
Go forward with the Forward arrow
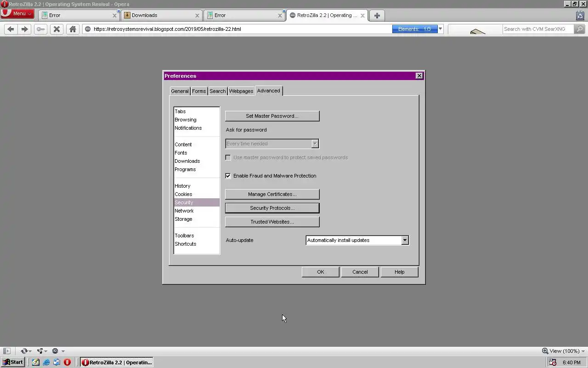click(x=25, y=29)
